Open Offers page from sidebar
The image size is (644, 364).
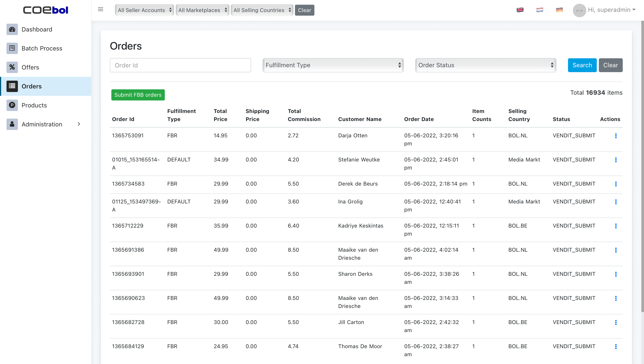(46, 67)
